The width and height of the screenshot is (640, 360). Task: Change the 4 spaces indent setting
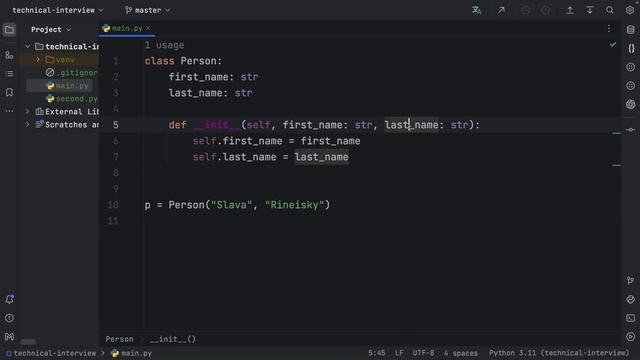tap(460, 353)
